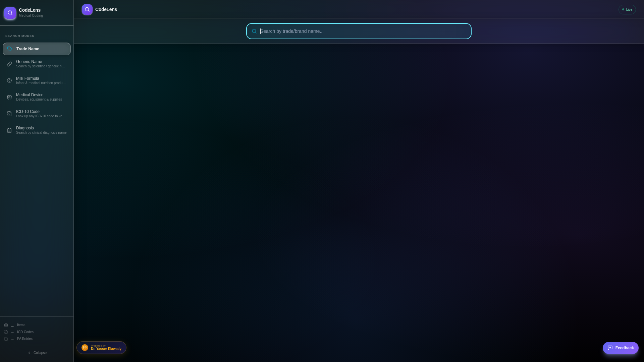Open the Feedback button
The image size is (644, 362).
pos(620,348)
